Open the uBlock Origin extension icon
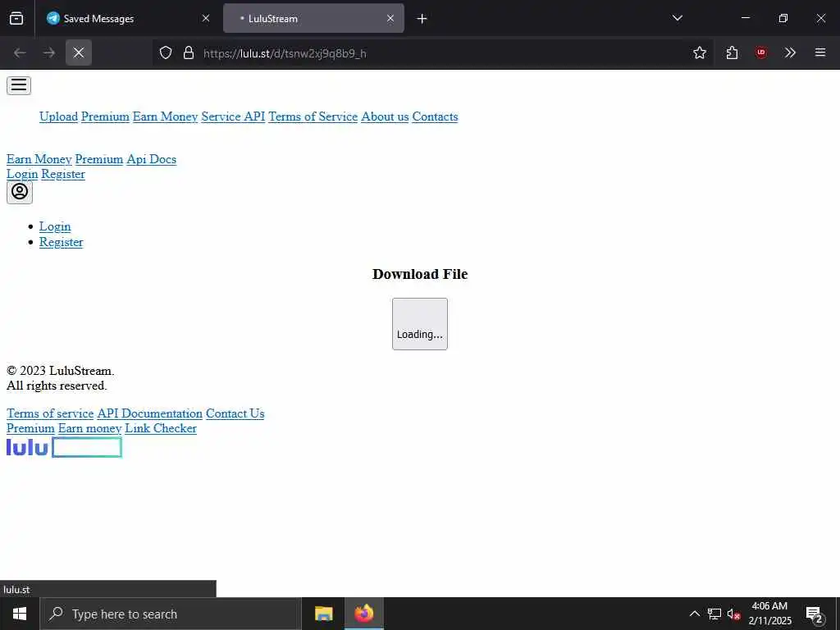The width and height of the screenshot is (840, 630). [760, 52]
